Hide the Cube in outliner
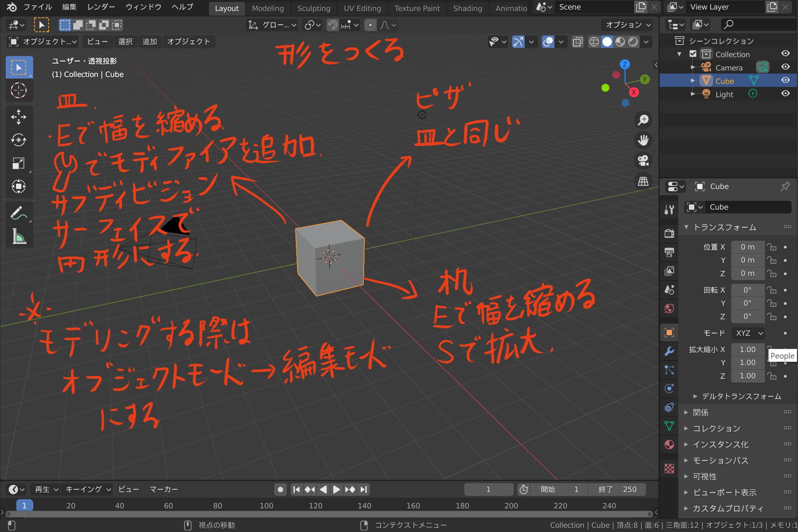The height and width of the screenshot is (532, 798). [x=785, y=80]
